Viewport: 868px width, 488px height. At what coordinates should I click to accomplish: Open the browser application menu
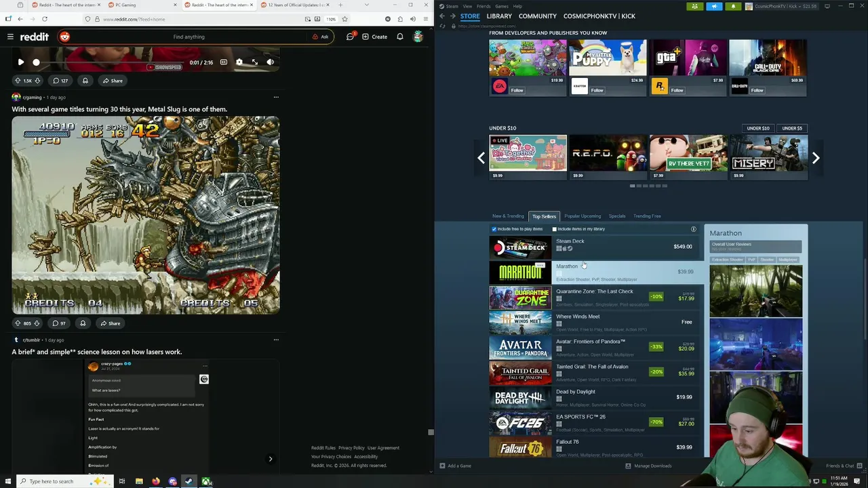(x=425, y=19)
